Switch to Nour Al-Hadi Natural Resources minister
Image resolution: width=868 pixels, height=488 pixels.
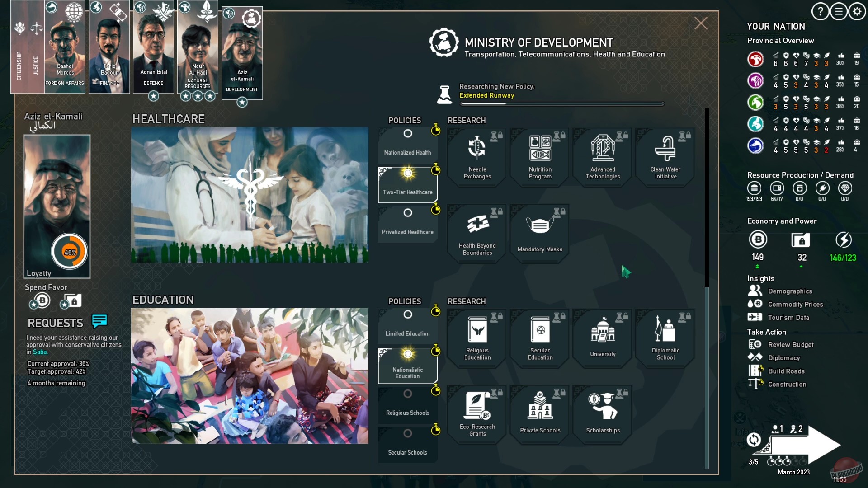tap(198, 47)
